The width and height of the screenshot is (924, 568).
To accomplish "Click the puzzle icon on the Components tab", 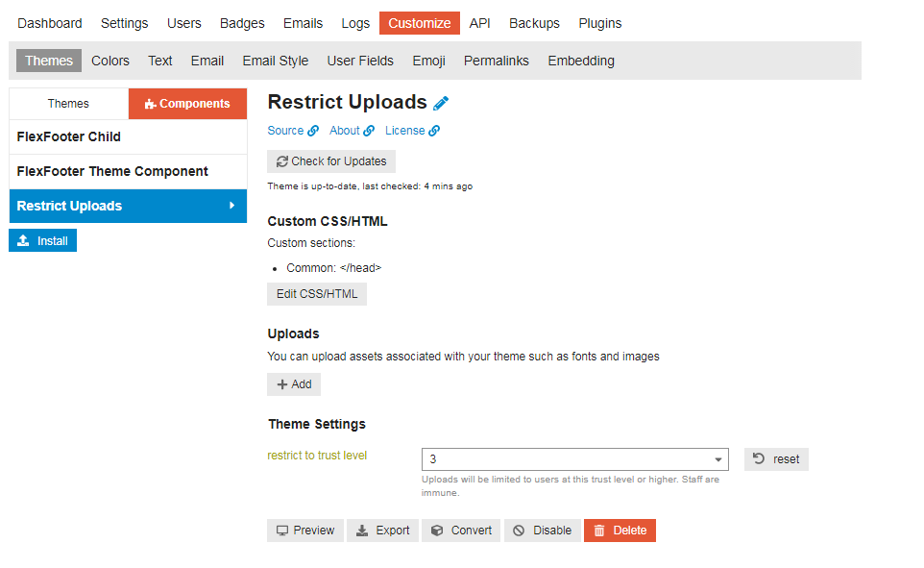I will point(150,104).
